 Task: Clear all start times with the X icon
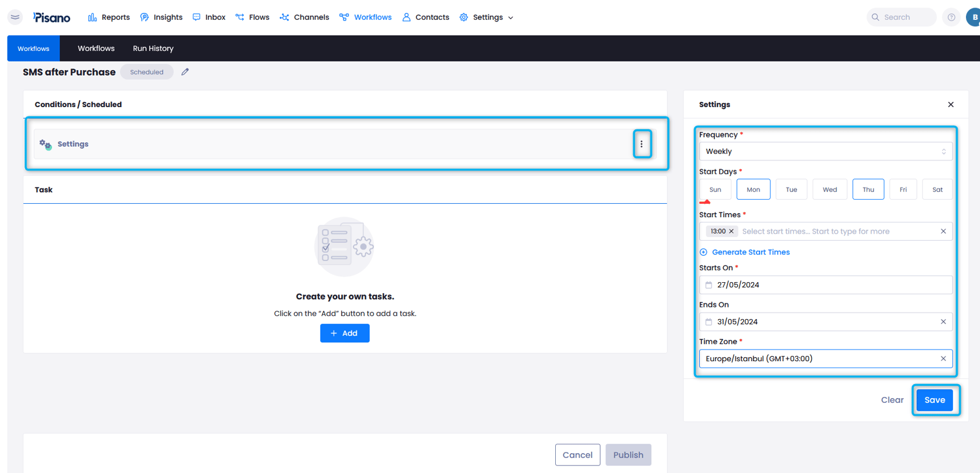943,231
